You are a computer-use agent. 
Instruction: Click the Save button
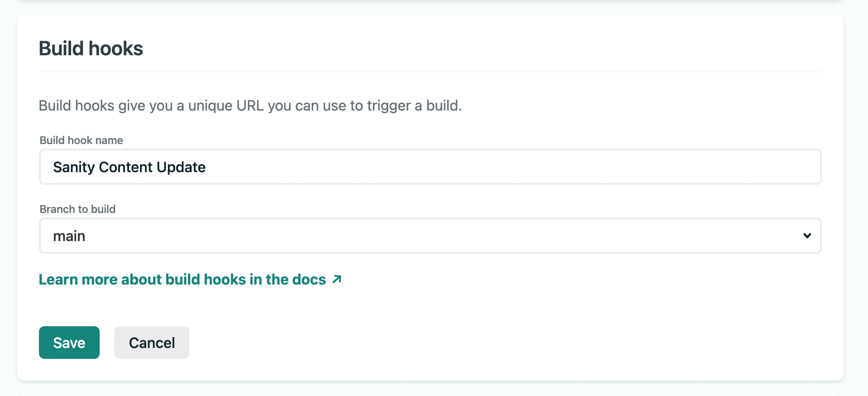(69, 343)
